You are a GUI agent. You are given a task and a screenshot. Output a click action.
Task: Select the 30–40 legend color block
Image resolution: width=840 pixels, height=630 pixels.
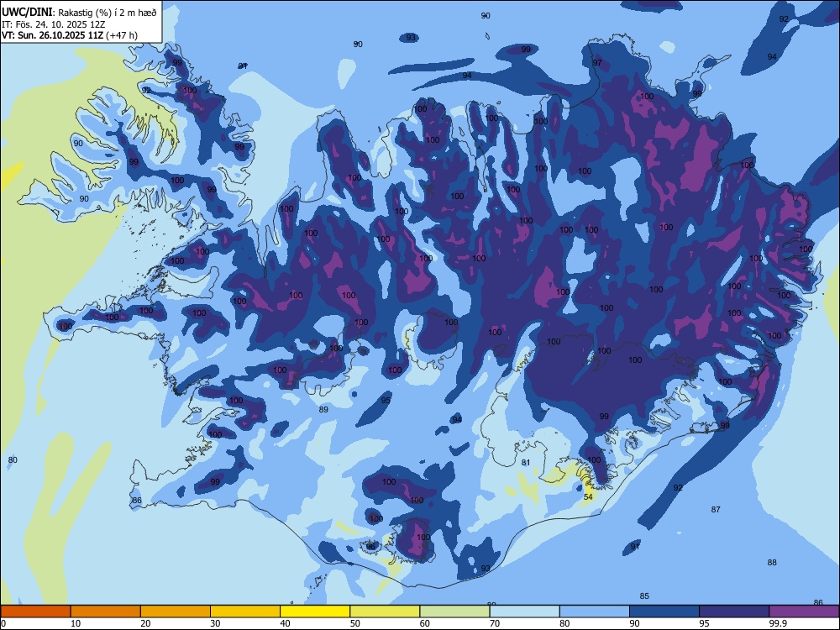coord(245,612)
